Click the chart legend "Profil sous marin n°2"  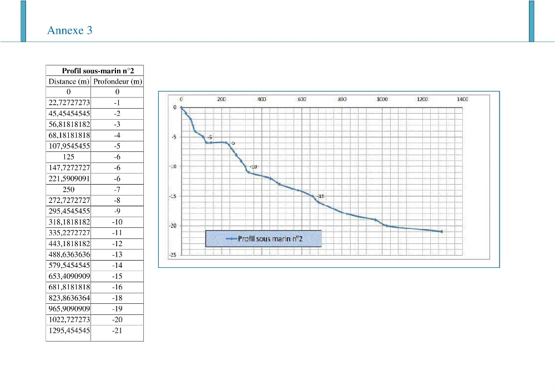click(x=264, y=239)
